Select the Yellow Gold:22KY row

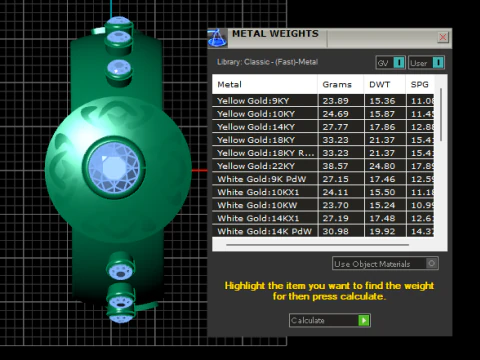tap(323, 166)
